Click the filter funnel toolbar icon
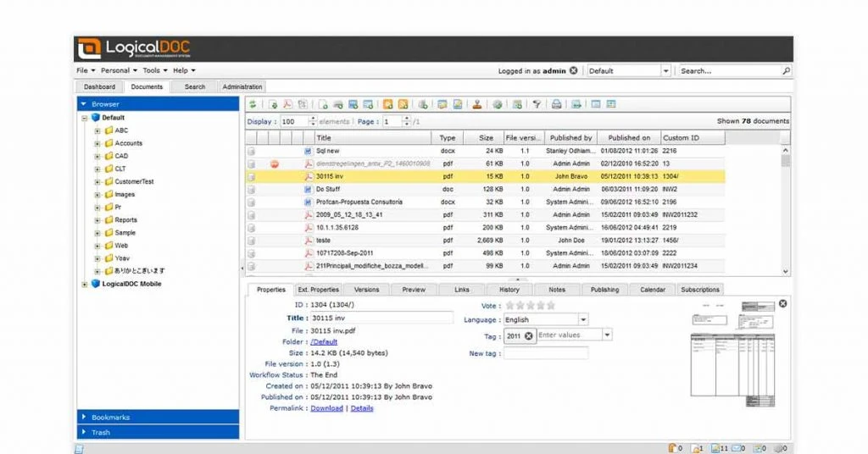 (x=537, y=104)
